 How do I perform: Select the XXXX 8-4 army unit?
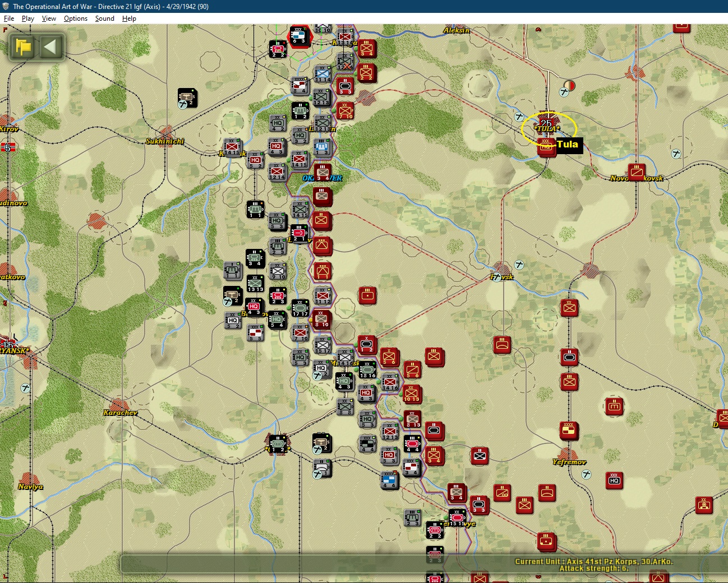[300, 85]
